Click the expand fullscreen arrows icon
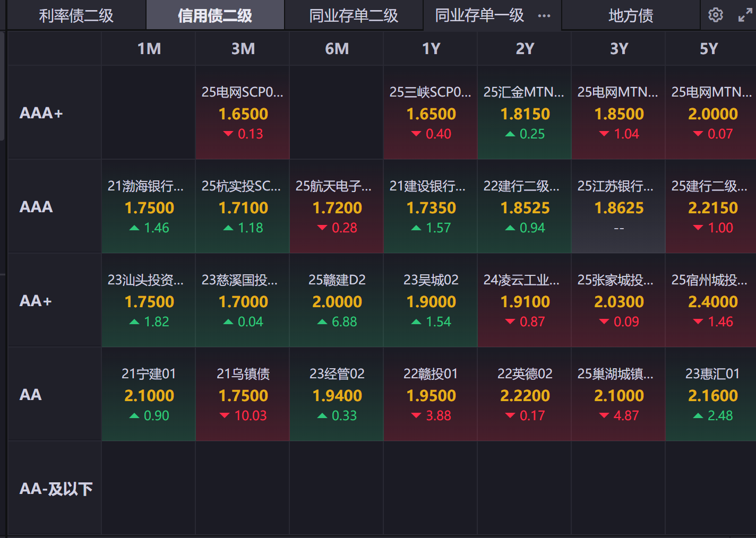756x538 pixels. click(x=745, y=15)
